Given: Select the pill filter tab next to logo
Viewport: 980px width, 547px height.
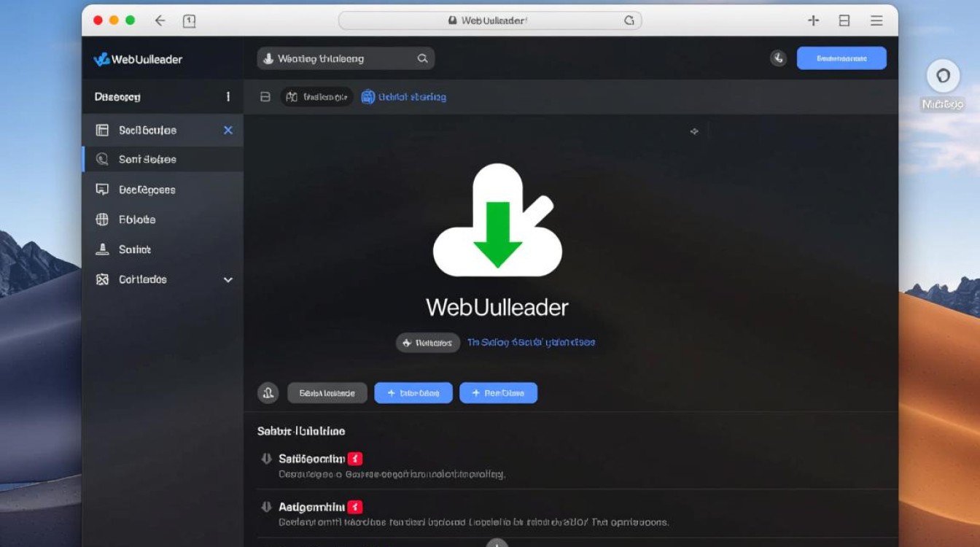Looking at the screenshot, I should coord(316,96).
